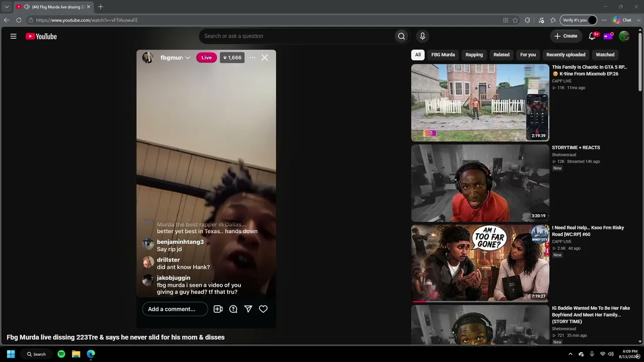This screenshot has width=644, height=362.
Task: Open the purple icon next to notifications
Action: click(608, 36)
